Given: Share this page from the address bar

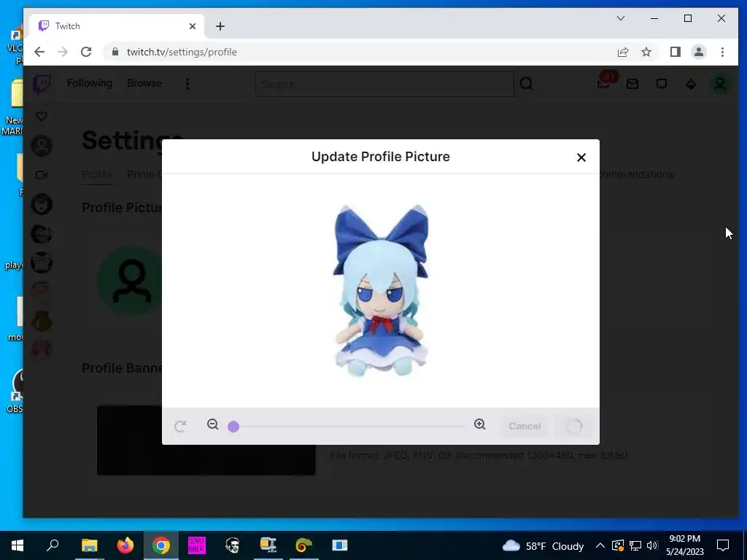Looking at the screenshot, I should click(x=623, y=52).
